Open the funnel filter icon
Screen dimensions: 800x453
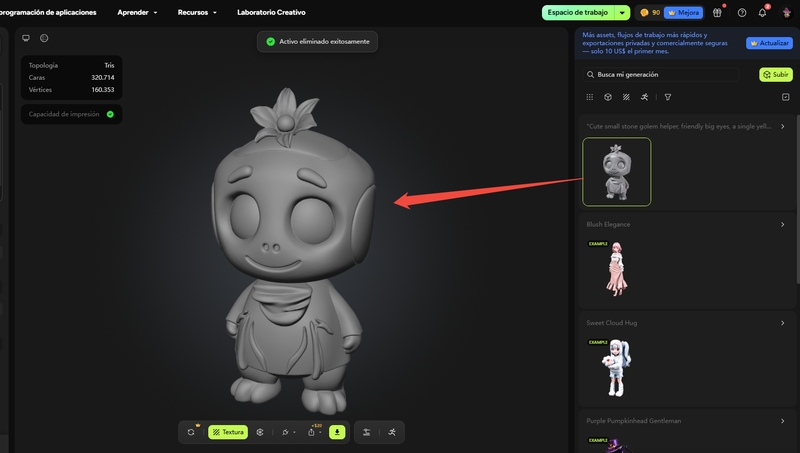tap(667, 97)
